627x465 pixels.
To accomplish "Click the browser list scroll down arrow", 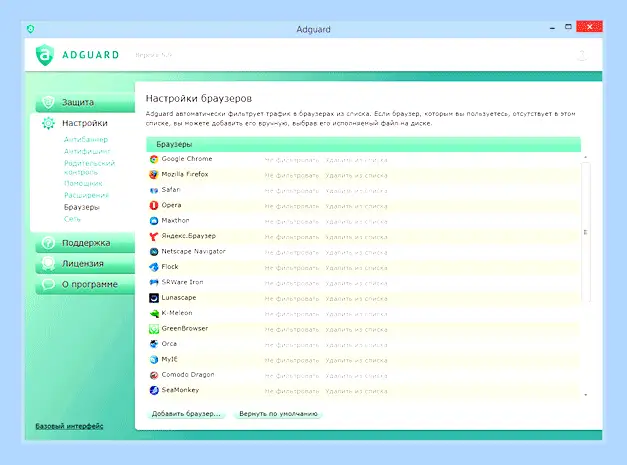I will [x=585, y=395].
